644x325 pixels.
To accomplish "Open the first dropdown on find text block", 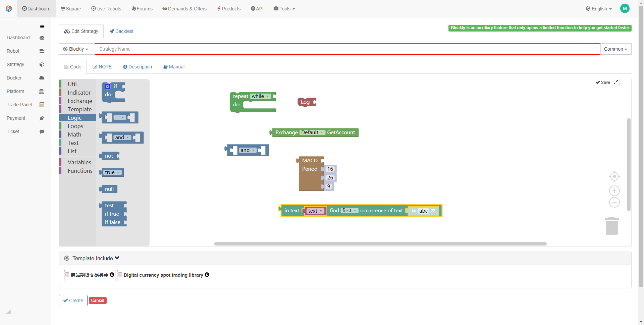I will point(349,211).
